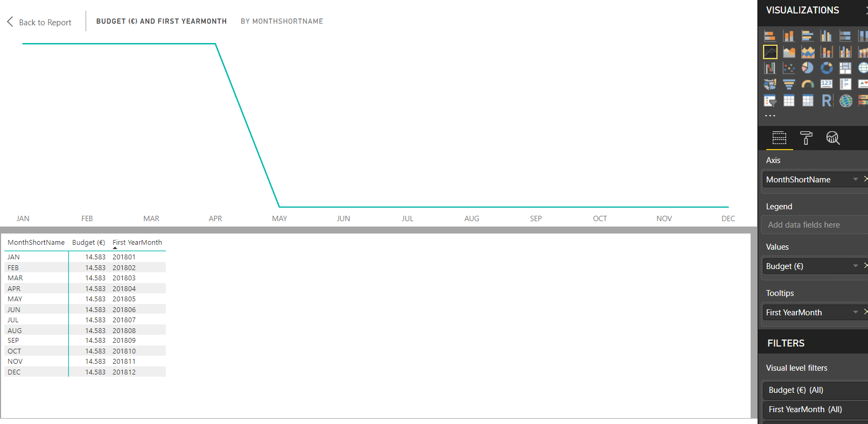Pick the waterfall chart visualization
Screen dimensions: 868x424
point(770,68)
